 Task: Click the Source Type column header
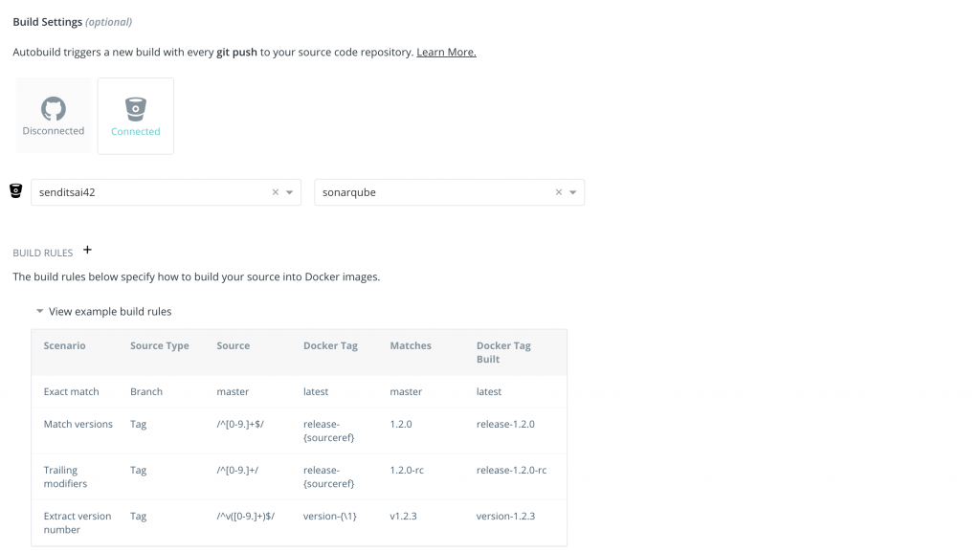point(160,345)
